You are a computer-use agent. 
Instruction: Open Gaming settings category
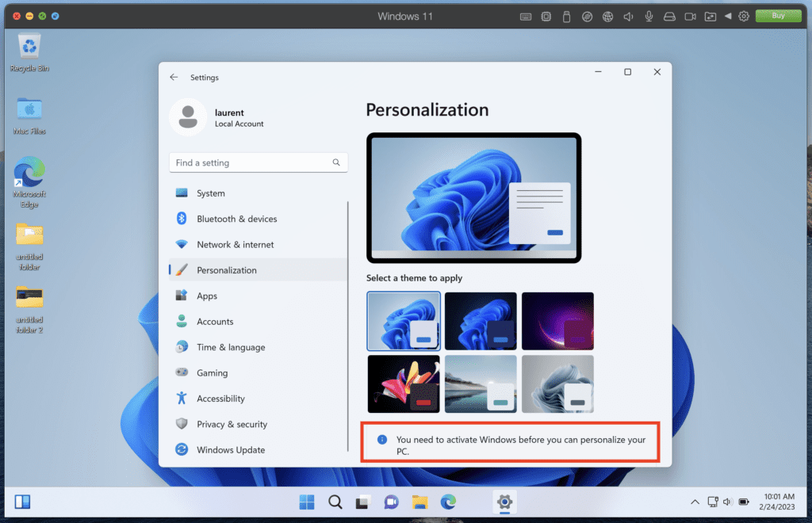point(259,373)
